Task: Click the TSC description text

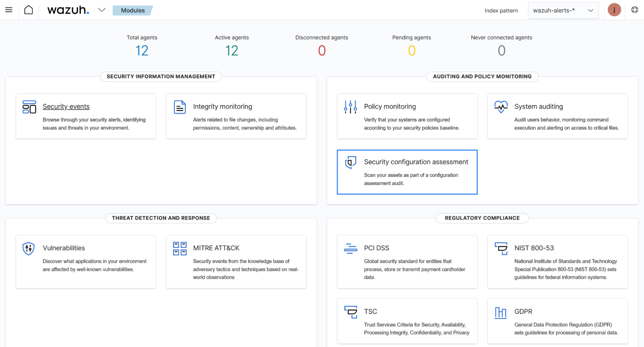Action: pyautogui.click(x=417, y=329)
